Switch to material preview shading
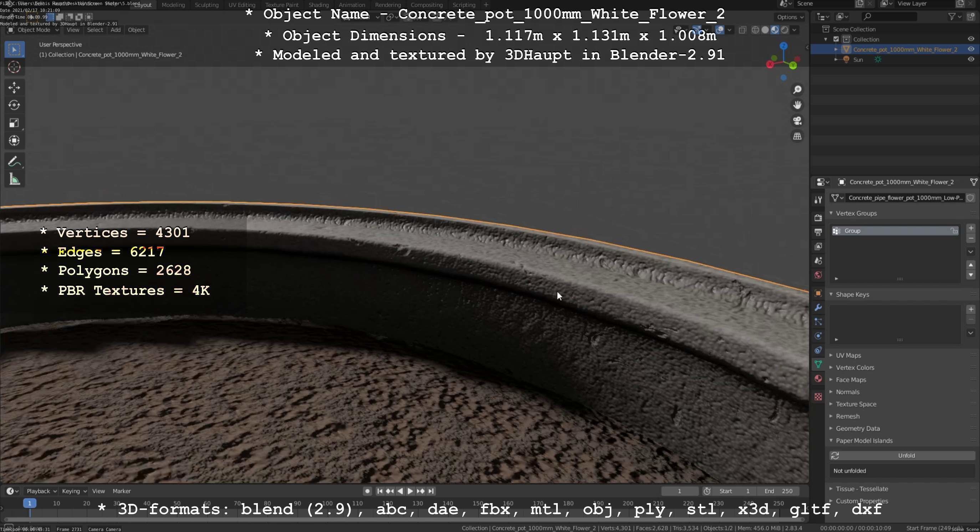Screen dimensions: 980x532 tap(775, 30)
